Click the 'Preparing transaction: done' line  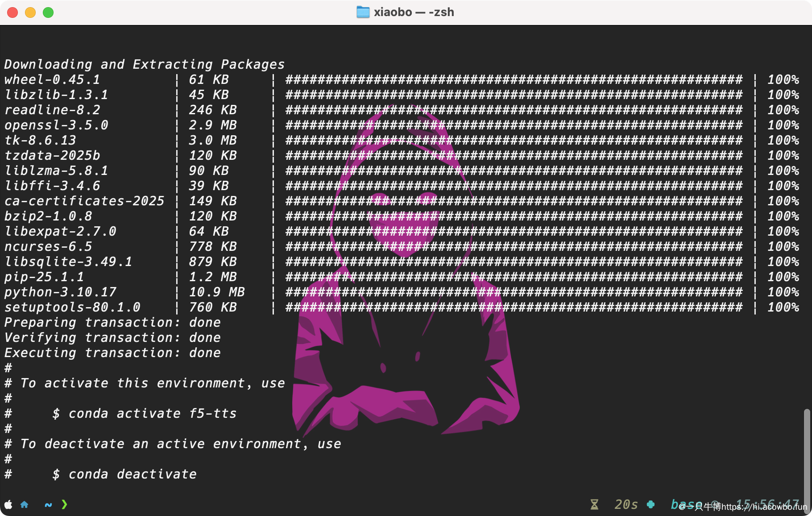point(112,322)
